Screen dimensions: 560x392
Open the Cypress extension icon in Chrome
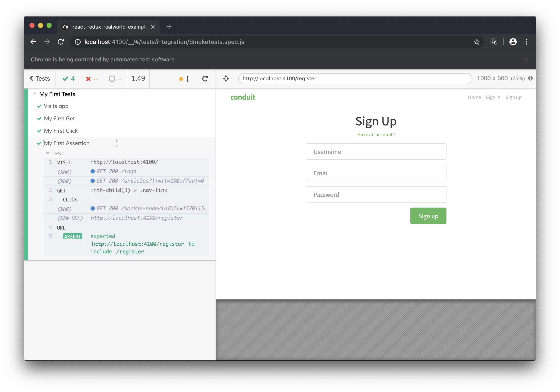click(494, 42)
